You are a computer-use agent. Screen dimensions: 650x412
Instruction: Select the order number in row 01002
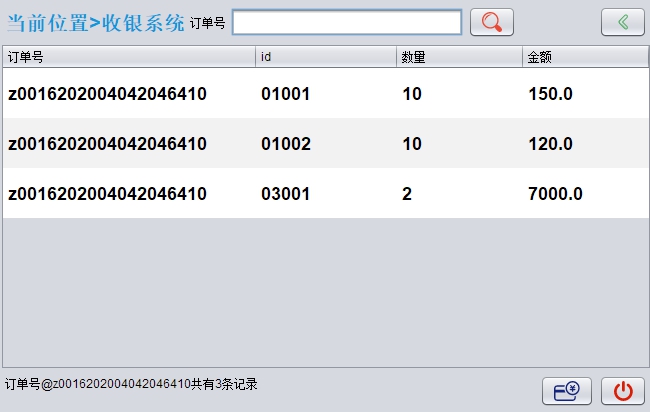[x=107, y=144]
